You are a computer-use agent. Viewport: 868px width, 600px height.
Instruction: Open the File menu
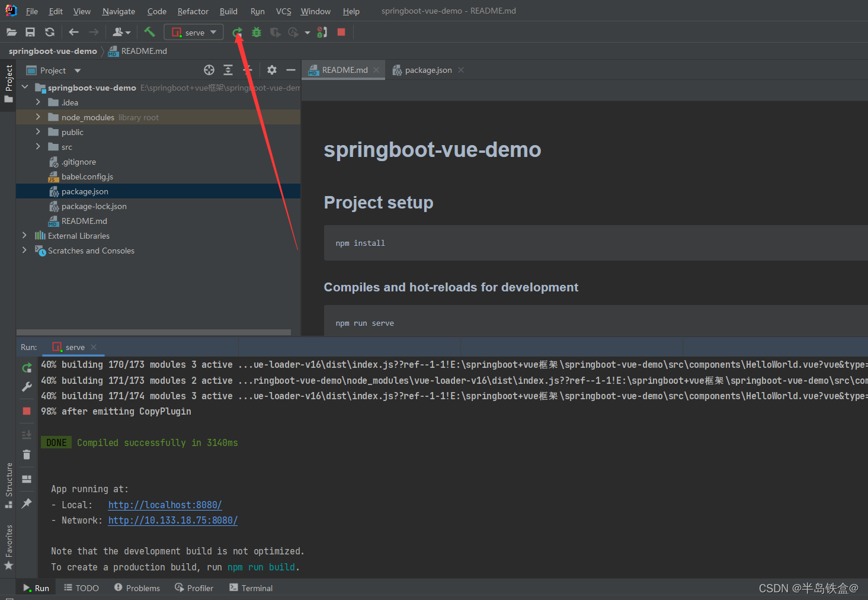click(x=32, y=11)
